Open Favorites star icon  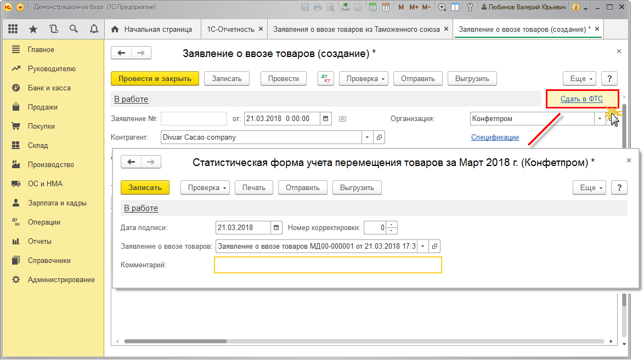click(33, 28)
